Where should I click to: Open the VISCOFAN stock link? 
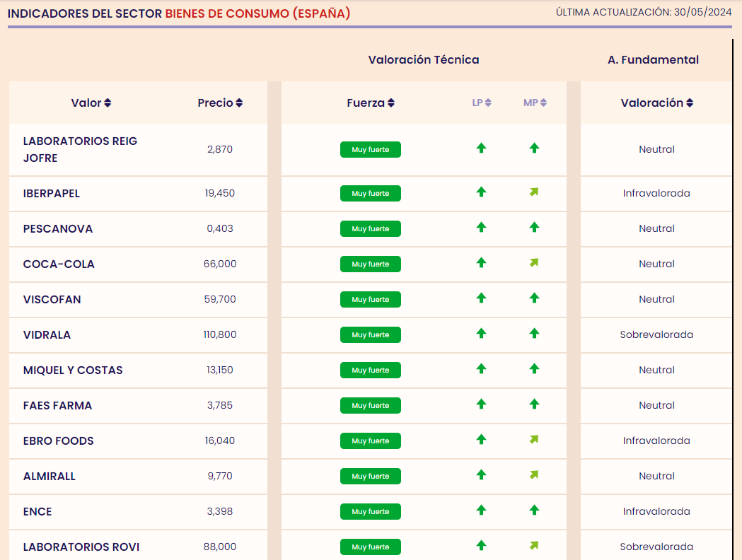(x=52, y=300)
